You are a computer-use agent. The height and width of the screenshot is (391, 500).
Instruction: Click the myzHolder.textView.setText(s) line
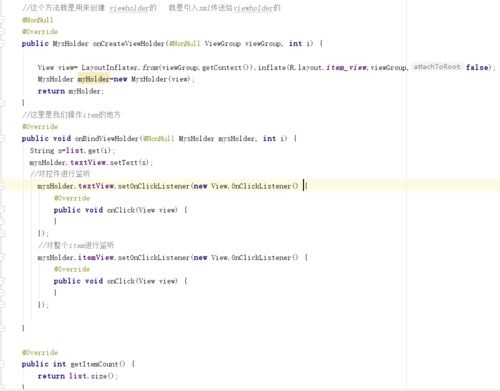click(91, 163)
